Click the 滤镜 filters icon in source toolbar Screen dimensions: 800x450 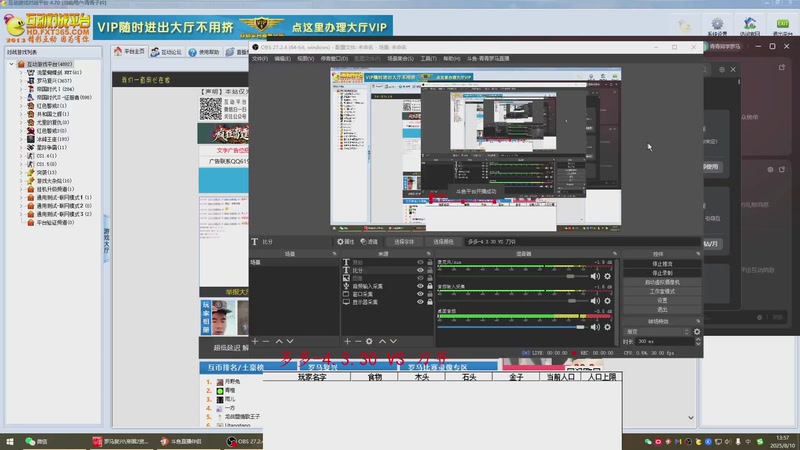369,242
